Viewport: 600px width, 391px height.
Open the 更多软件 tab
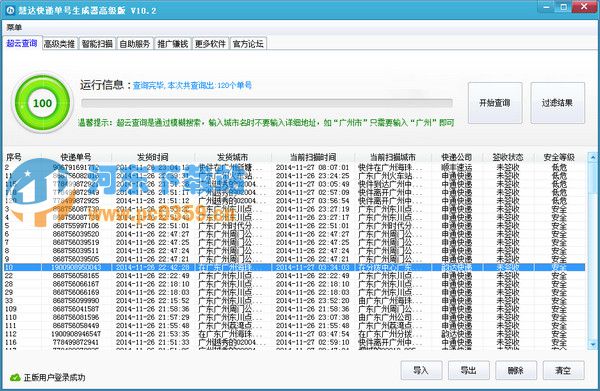[210, 44]
